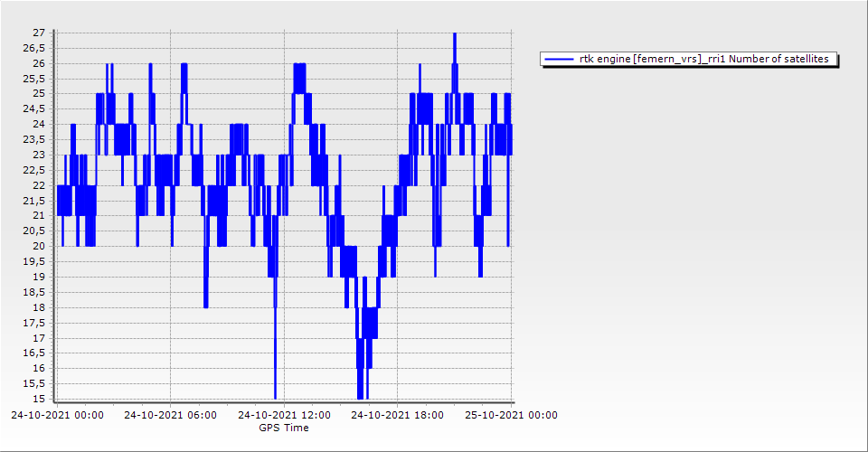Select the '26,5' y-axis tick label

(34, 48)
